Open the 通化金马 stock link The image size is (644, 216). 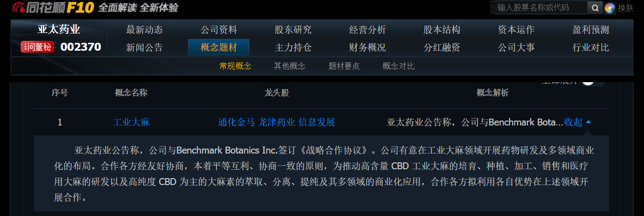(x=236, y=122)
